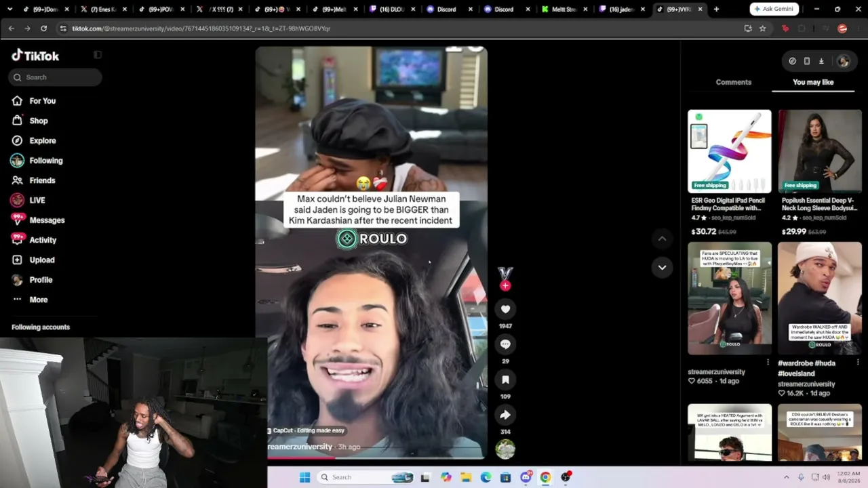868x488 pixels.
Task: Open the Wardrobe walked off video thumbnail
Action: 820,298
